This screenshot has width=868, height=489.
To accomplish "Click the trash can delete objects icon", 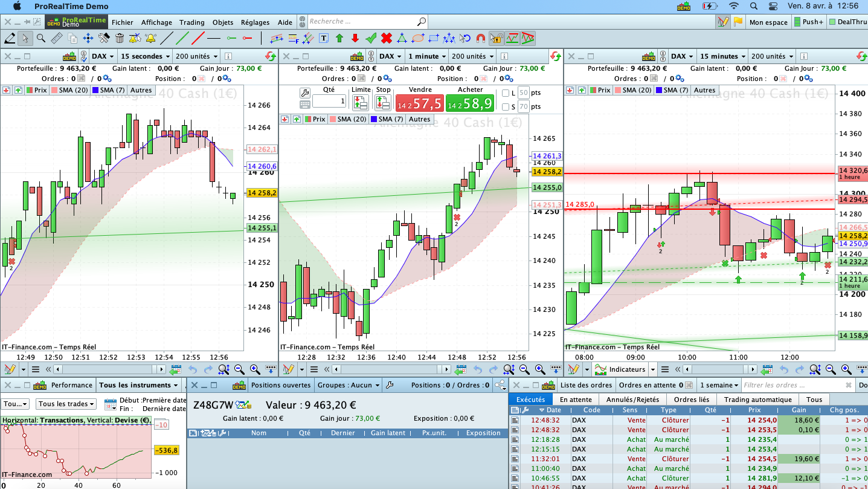I will [x=120, y=38].
